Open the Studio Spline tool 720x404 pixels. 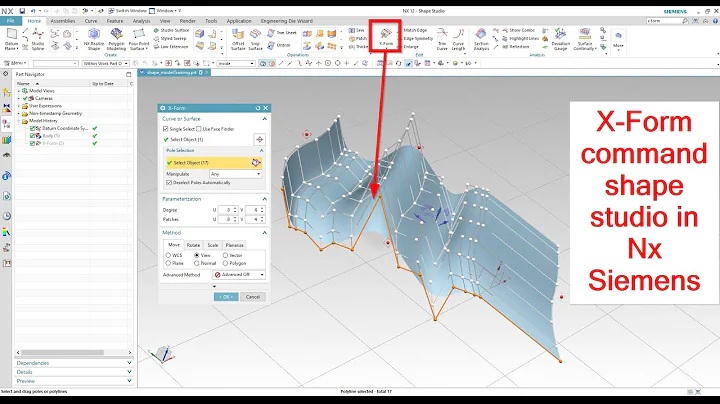[x=38, y=39]
